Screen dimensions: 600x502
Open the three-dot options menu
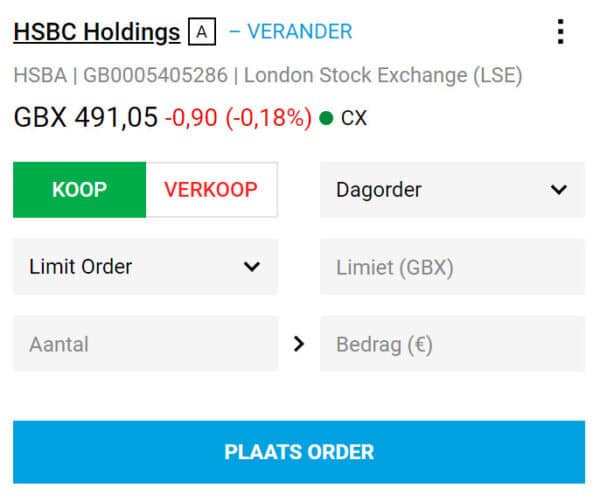click(x=561, y=32)
